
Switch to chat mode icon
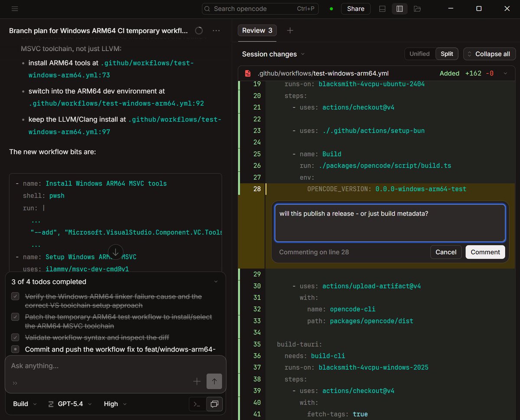pyautogui.click(x=214, y=404)
